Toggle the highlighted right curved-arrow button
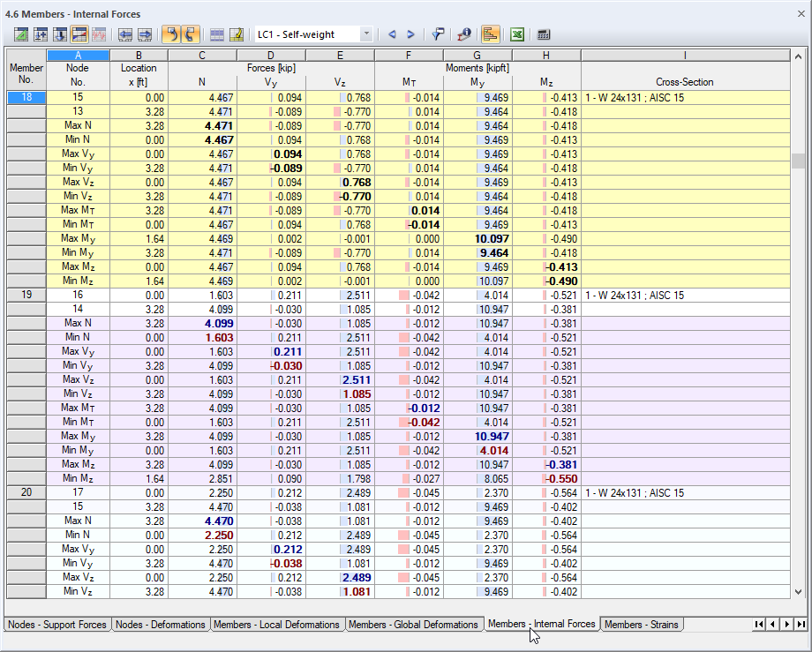This screenshot has height=652, width=812. tap(195, 34)
